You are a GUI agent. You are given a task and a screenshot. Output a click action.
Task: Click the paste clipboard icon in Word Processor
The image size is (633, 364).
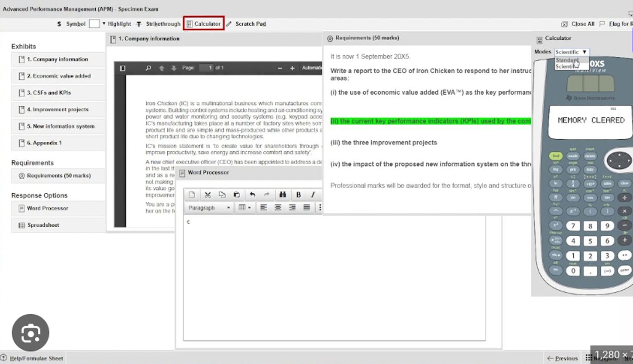[x=236, y=194]
